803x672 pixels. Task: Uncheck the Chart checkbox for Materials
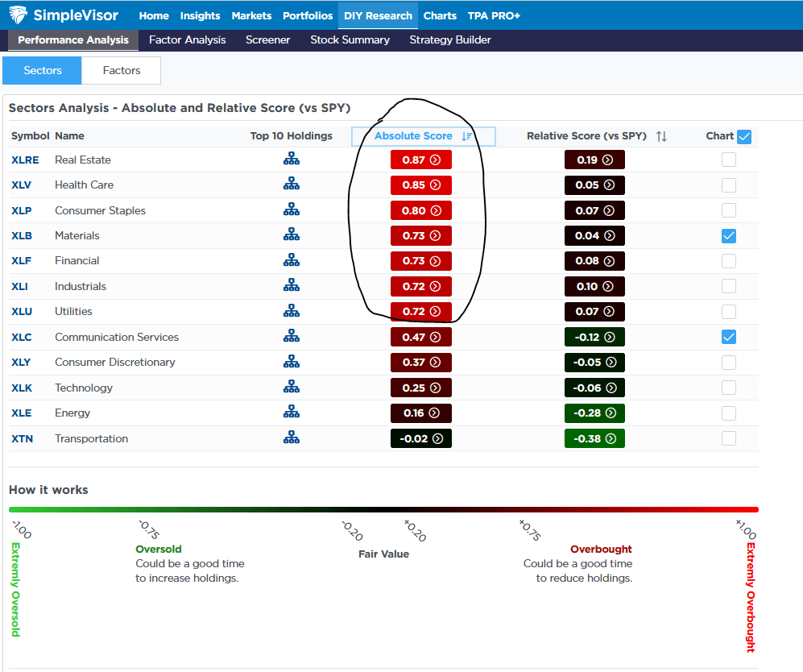(728, 235)
